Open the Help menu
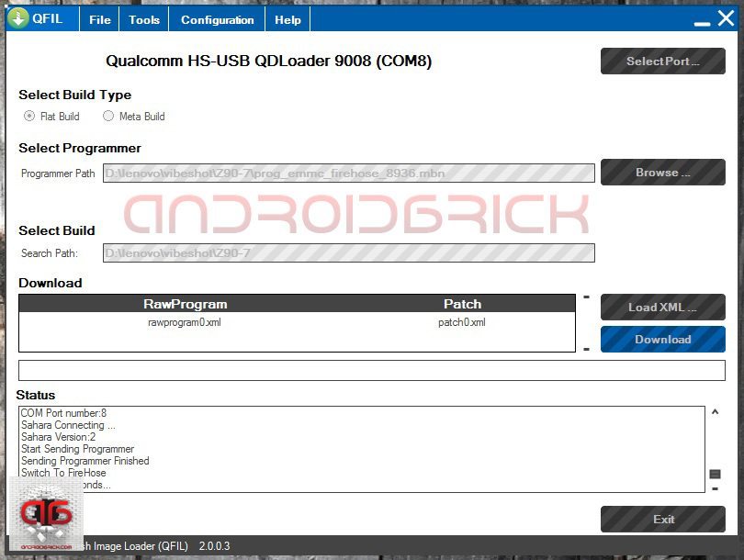Viewport: 744px width, 560px height. click(x=287, y=19)
